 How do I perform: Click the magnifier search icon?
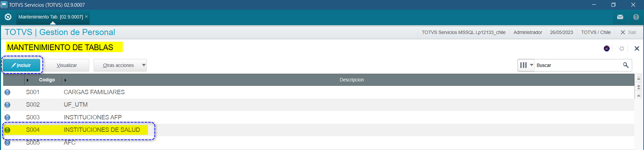pyautogui.click(x=626, y=65)
